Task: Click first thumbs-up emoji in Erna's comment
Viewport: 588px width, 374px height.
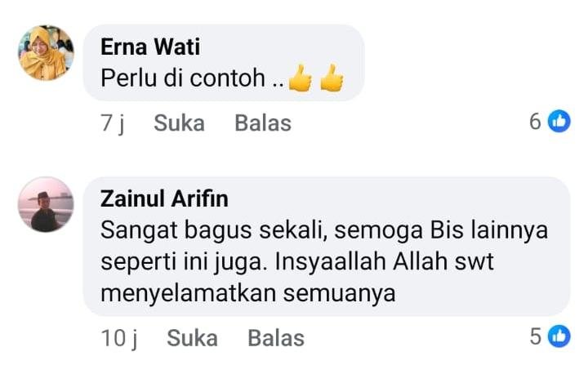Action: tap(300, 78)
